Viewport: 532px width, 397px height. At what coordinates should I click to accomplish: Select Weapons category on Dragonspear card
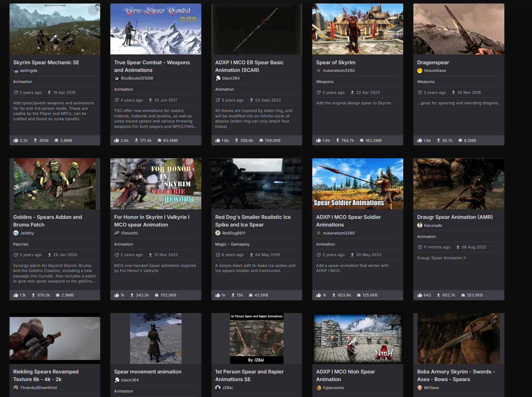[426, 82]
